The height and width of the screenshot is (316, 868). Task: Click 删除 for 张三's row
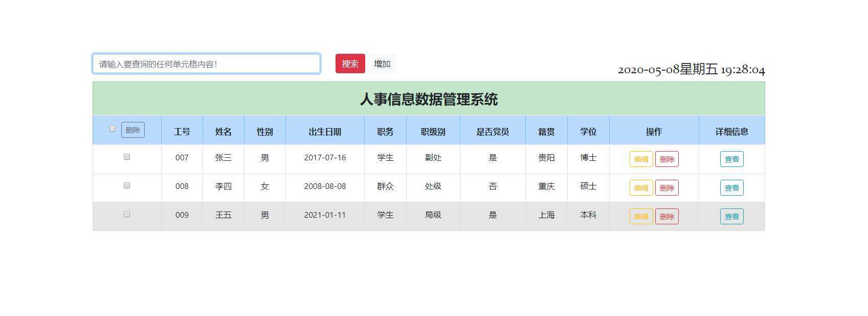tap(667, 159)
